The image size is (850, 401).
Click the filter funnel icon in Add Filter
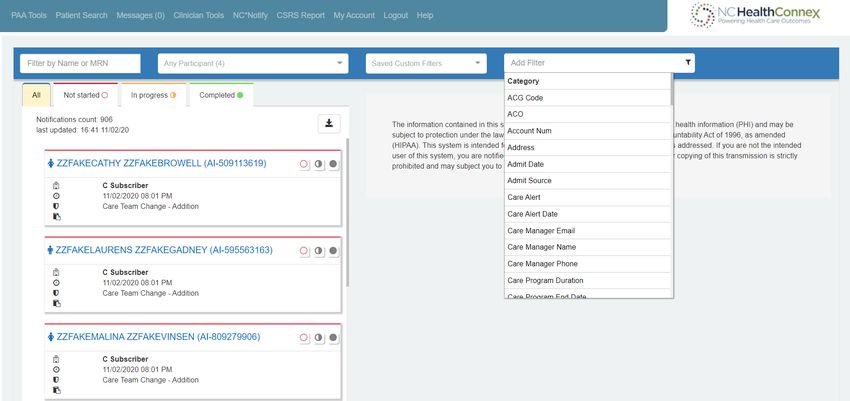click(688, 63)
